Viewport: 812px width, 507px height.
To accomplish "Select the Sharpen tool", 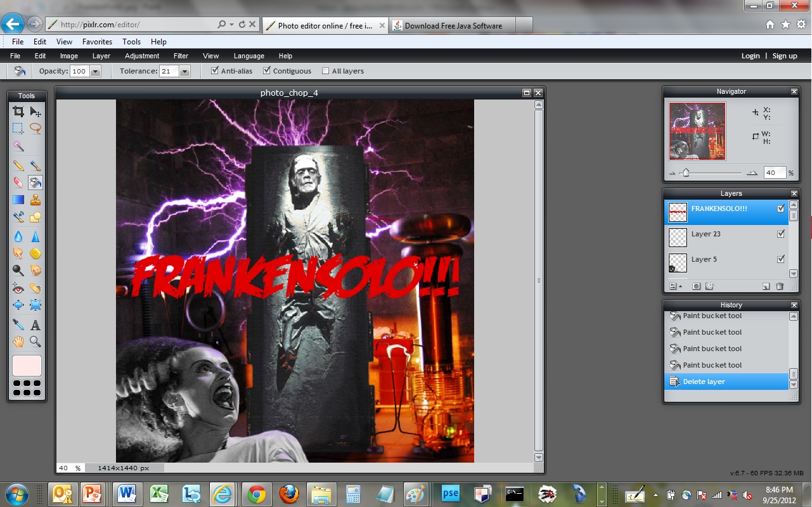I will click(x=35, y=236).
